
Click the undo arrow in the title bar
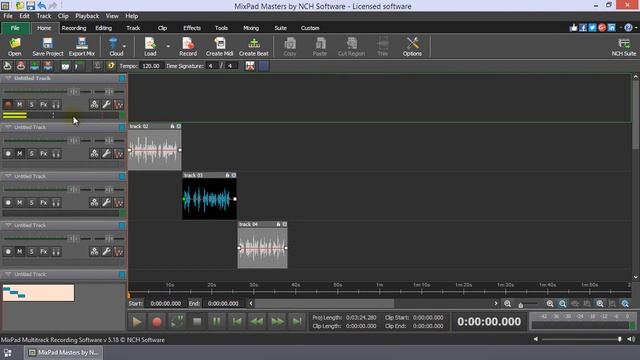pos(42,6)
